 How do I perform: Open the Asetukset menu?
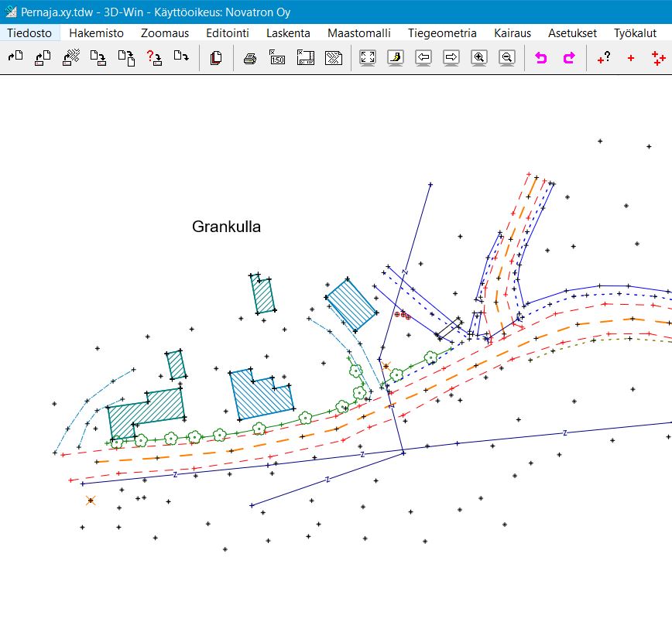coord(572,33)
